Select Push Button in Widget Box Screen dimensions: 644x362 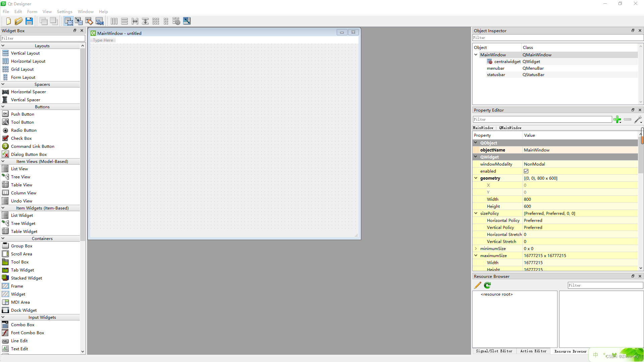coord(22,114)
